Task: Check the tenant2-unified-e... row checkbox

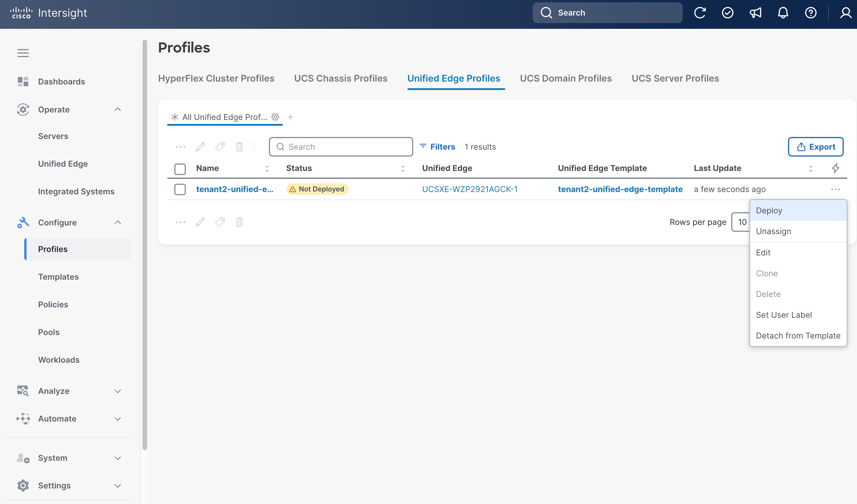Action: [180, 189]
